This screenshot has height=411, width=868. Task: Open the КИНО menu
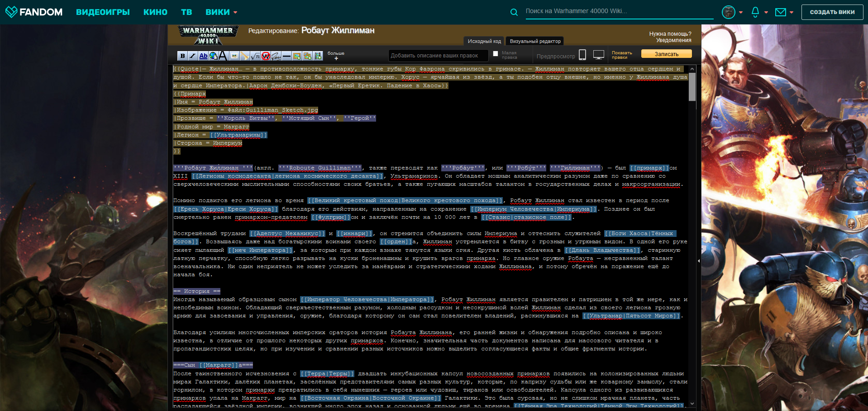(x=155, y=12)
